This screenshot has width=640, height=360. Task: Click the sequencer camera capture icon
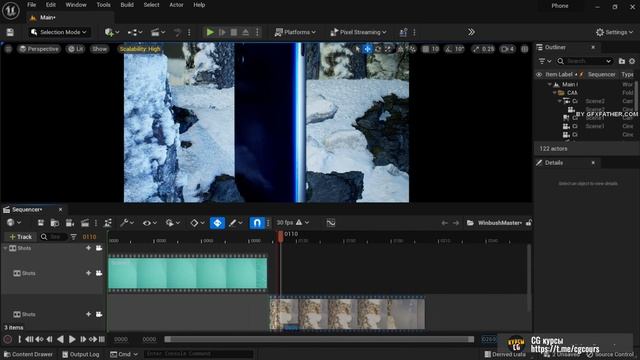[70, 223]
